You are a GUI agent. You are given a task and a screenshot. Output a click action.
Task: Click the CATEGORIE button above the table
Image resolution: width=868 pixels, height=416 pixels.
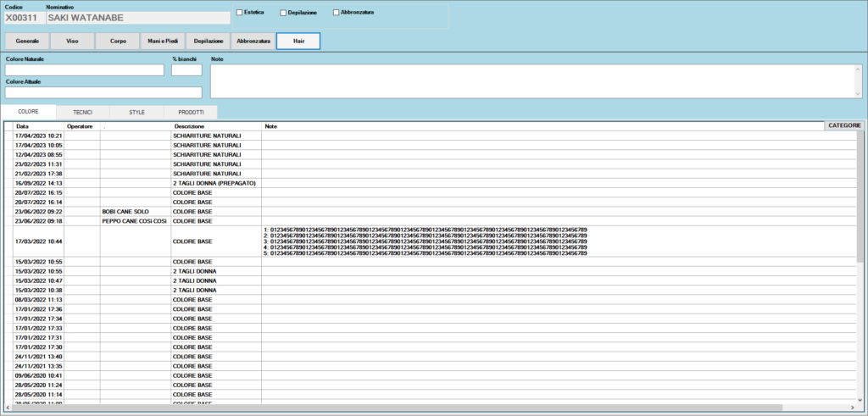pos(844,125)
